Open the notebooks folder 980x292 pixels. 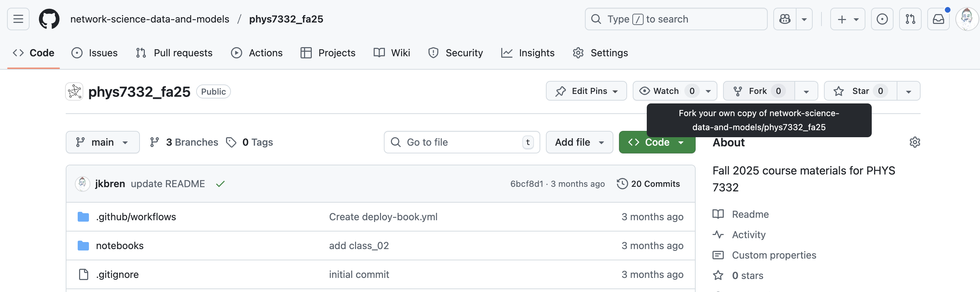point(120,246)
